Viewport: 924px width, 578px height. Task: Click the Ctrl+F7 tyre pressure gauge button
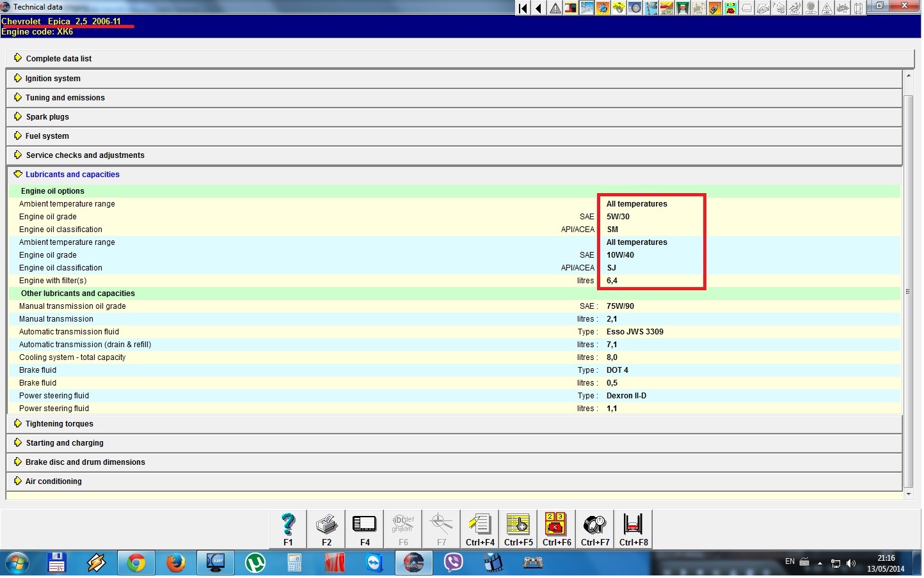pyautogui.click(x=595, y=529)
